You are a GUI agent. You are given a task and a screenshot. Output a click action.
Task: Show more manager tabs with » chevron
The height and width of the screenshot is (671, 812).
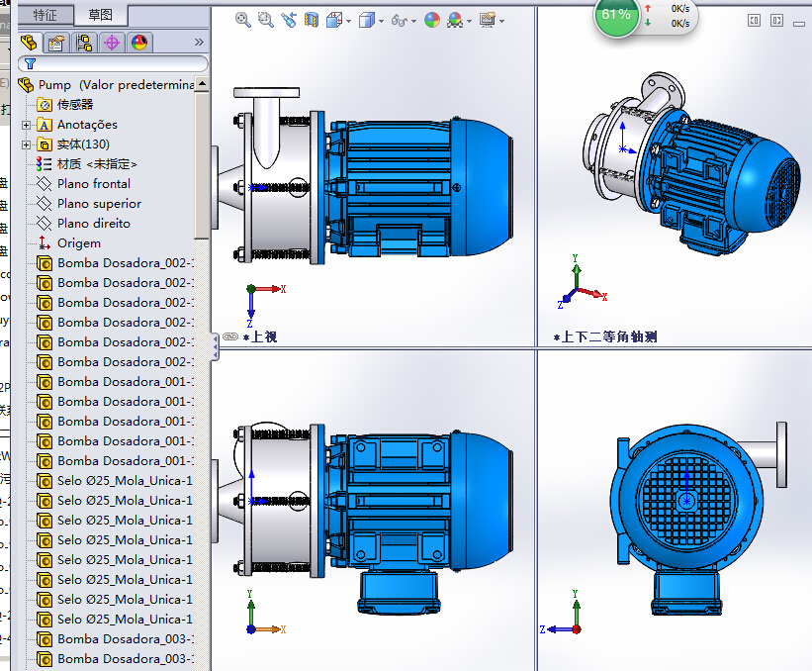tap(199, 42)
